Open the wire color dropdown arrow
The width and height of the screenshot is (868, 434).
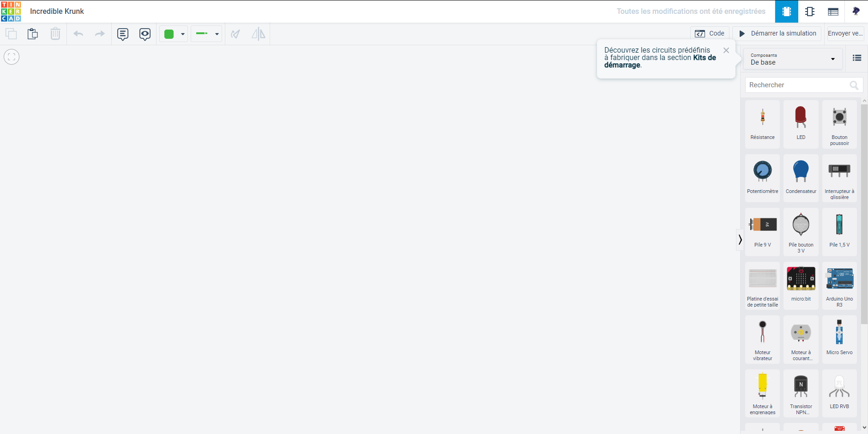pyautogui.click(x=183, y=34)
